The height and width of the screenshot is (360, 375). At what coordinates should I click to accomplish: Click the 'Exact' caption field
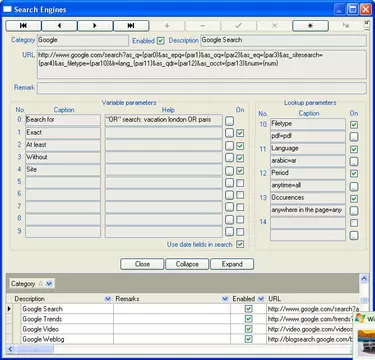pyautogui.click(x=63, y=133)
